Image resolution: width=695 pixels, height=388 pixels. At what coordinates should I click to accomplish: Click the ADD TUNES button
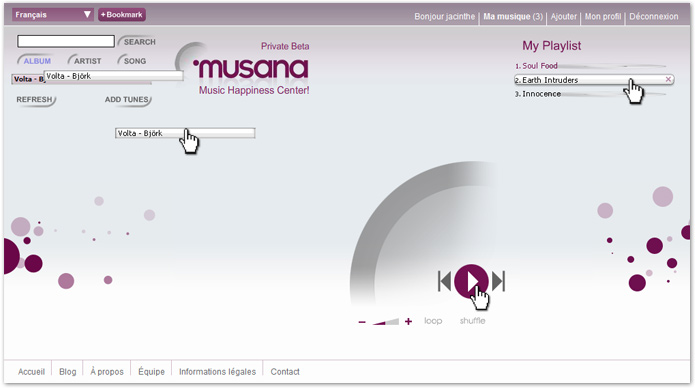click(x=128, y=100)
